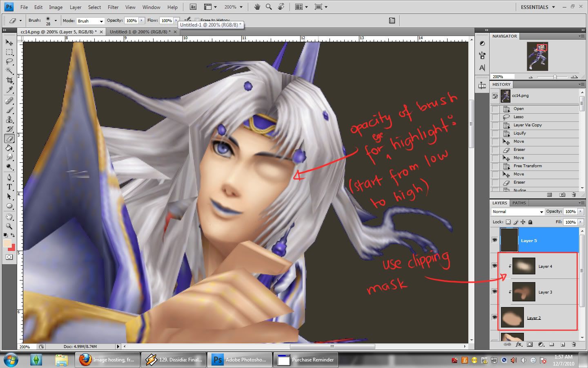Select the Clone Stamp tool
Image resolution: width=588 pixels, height=368 pixels.
[x=9, y=119]
